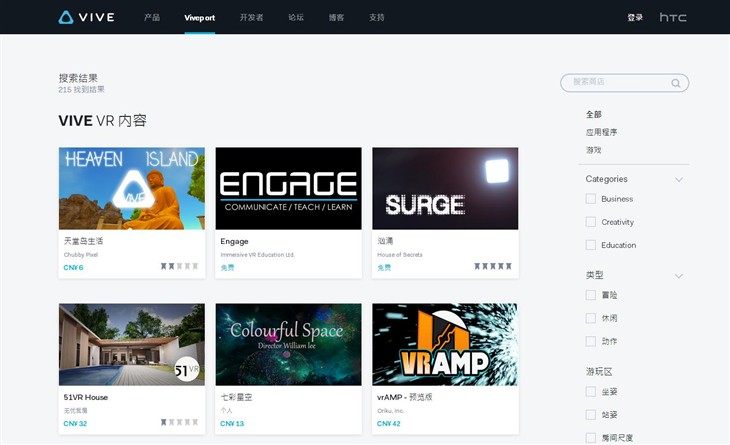730x445 pixels.
Task: Open the 支持 menu item
Action: (x=377, y=17)
